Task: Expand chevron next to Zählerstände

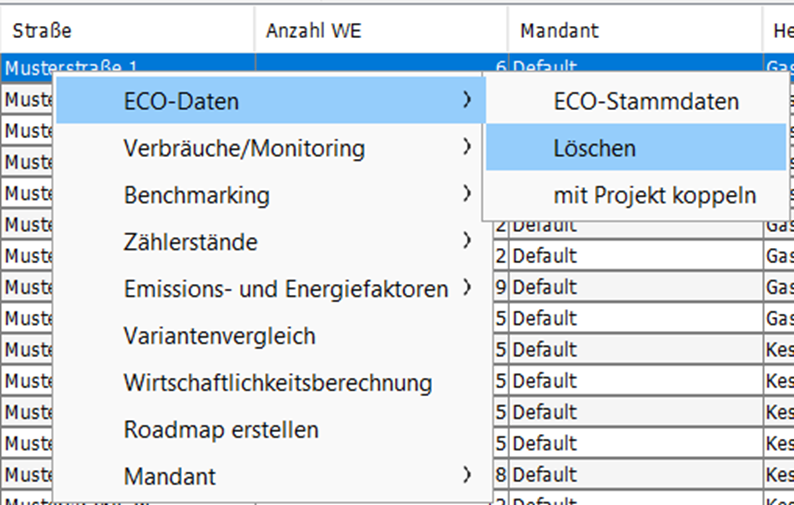Action: tap(467, 242)
